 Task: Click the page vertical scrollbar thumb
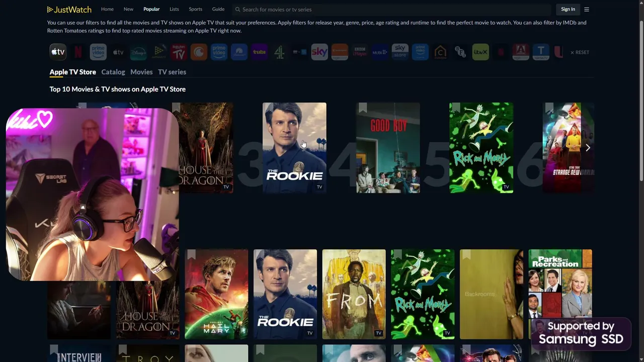[x=640, y=101]
